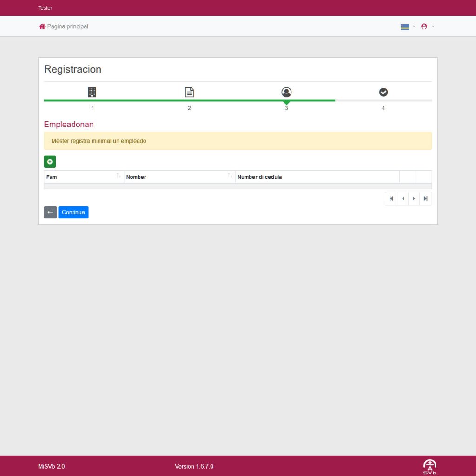Sort table by Nomber column
476x476 pixels.
click(x=179, y=177)
